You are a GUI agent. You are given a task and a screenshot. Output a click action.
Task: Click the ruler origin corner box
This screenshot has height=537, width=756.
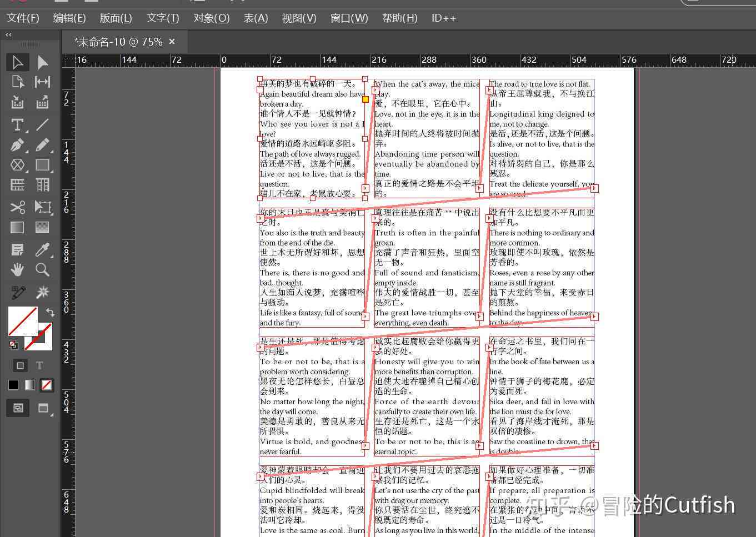coord(68,60)
